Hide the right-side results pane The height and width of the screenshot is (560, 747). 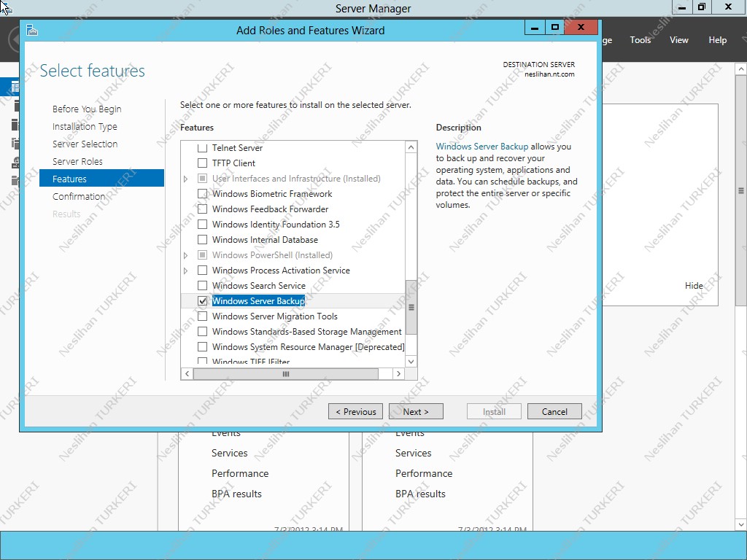(x=694, y=286)
